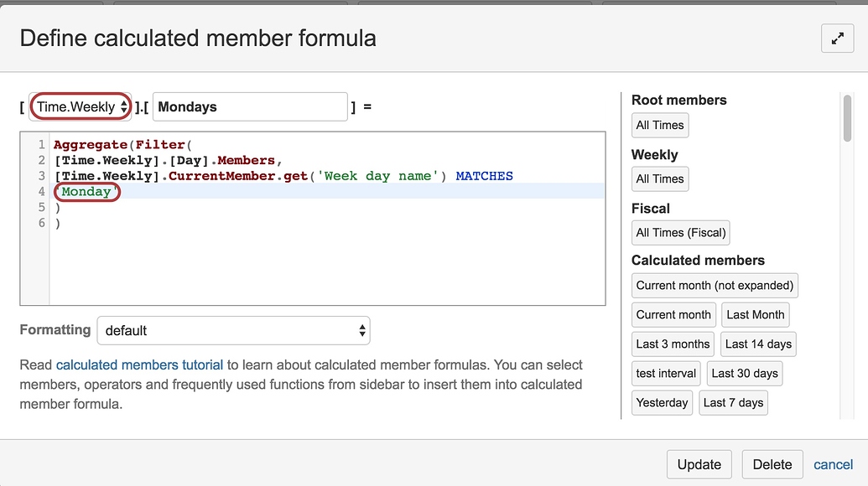The image size is (868, 486).
Task: Select the Last 3 months member
Action: (671, 344)
